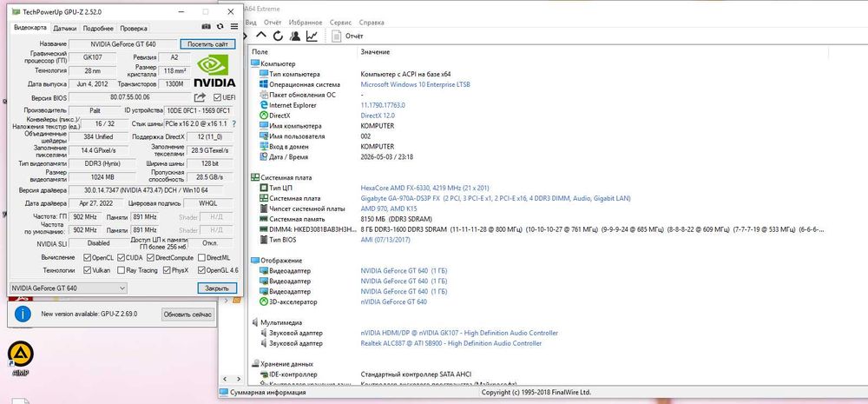868x404 pixels.
Task: Click the BIOS version field 80.07.55.00.06
Action: [130, 97]
